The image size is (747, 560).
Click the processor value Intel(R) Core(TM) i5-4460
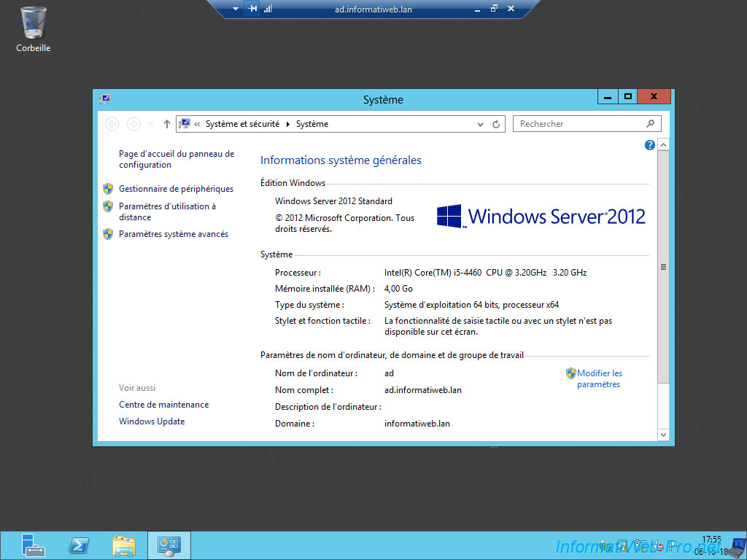[x=485, y=273]
